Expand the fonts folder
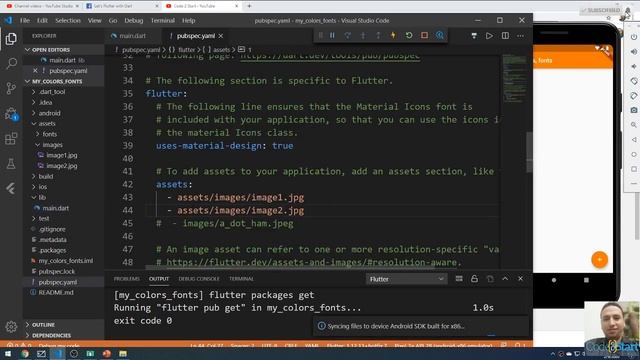Viewport: 640px width, 360px height. click(x=49, y=134)
